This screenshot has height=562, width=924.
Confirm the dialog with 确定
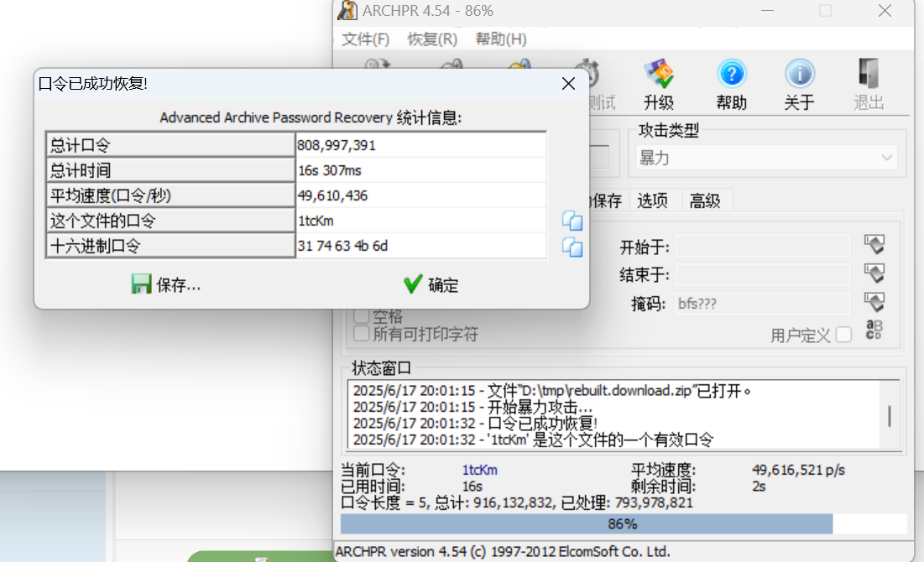(x=431, y=285)
